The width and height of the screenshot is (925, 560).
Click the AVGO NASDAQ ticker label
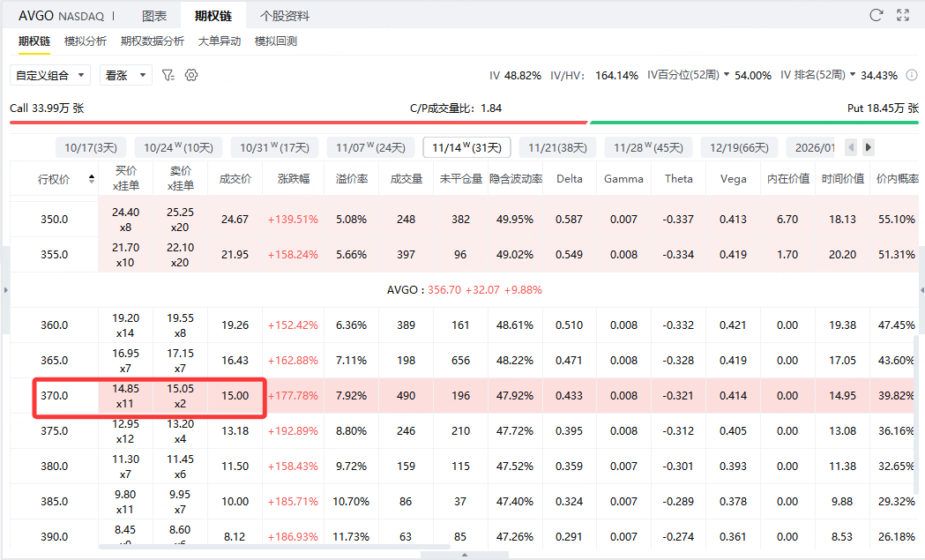tap(61, 16)
